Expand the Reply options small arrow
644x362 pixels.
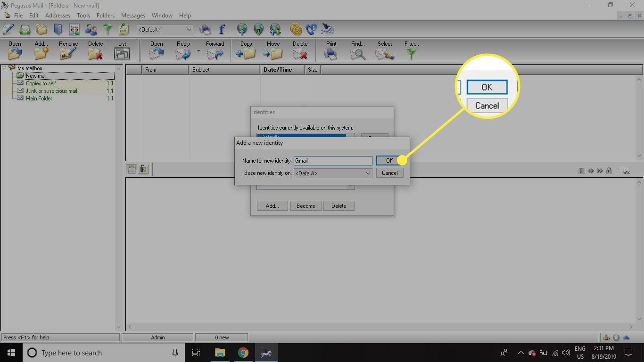click(198, 51)
